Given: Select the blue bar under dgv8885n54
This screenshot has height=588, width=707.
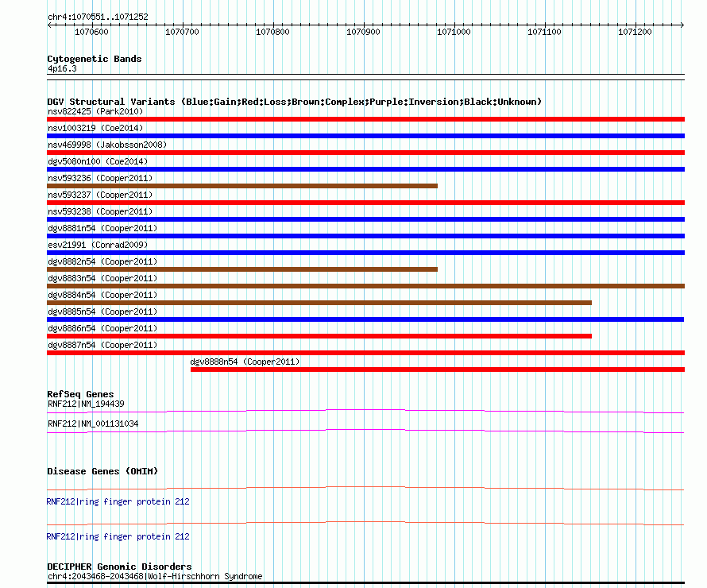Looking at the screenshot, I should click(365, 319).
